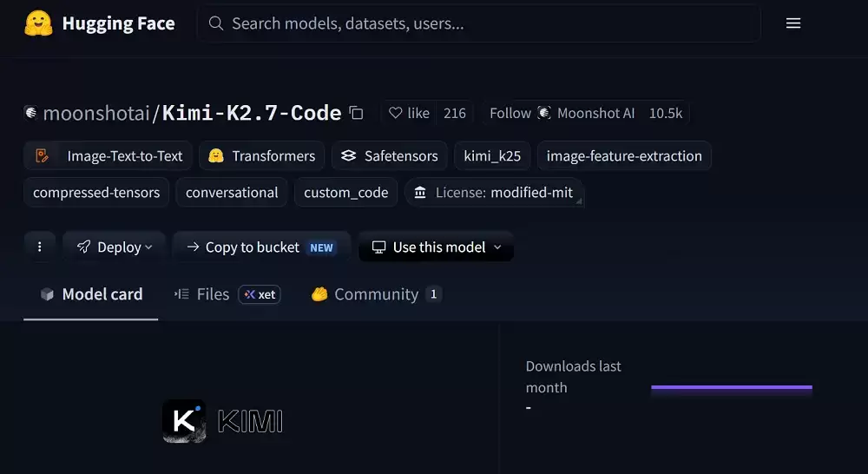Click Copy to bucket button
The image size is (868, 474).
tap(261, 247)
